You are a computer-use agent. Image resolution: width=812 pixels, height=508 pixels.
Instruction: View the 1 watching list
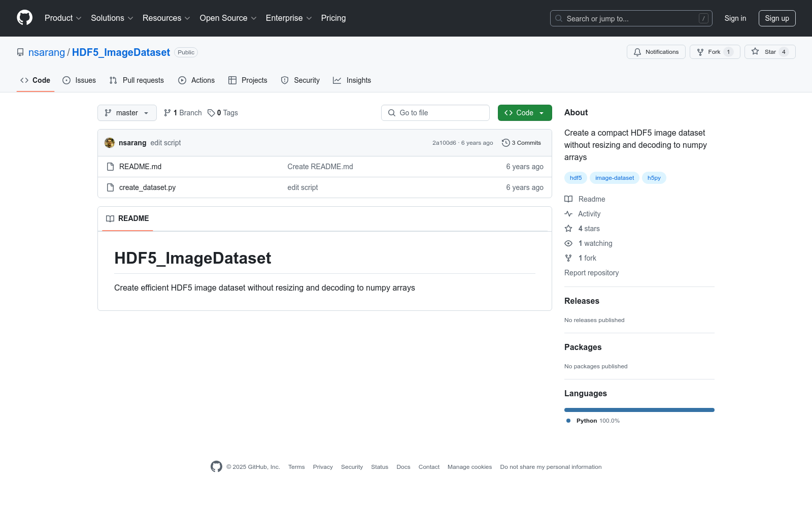point(589,243)
